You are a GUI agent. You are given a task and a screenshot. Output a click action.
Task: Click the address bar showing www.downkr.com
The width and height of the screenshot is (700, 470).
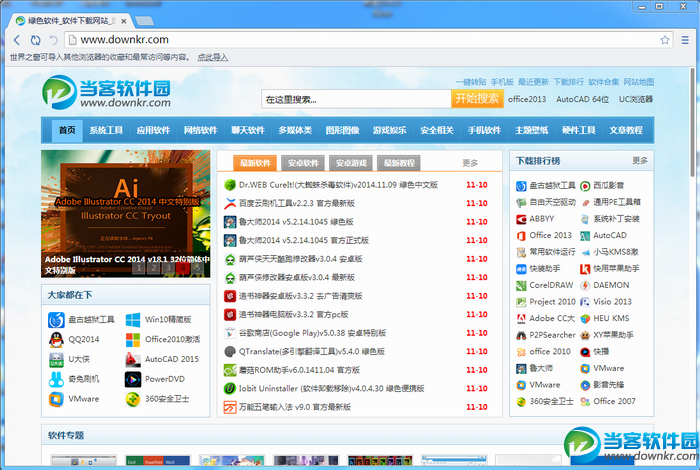364,40
